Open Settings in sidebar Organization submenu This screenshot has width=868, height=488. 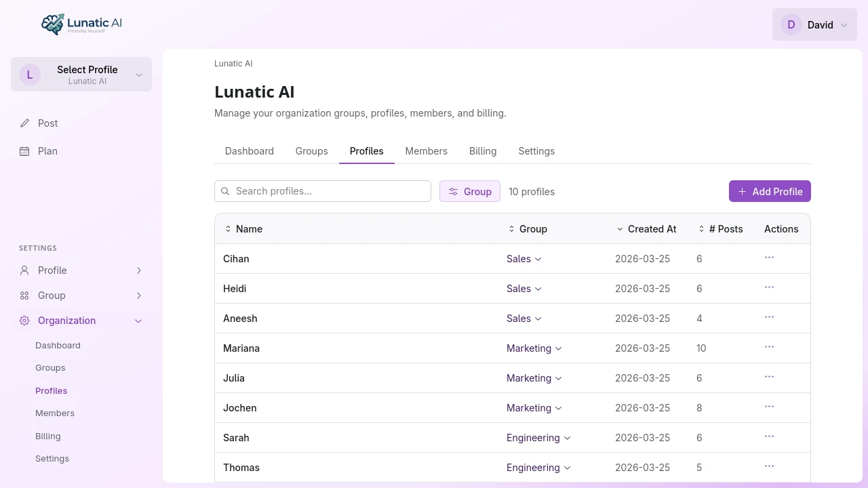pos(52,459)
